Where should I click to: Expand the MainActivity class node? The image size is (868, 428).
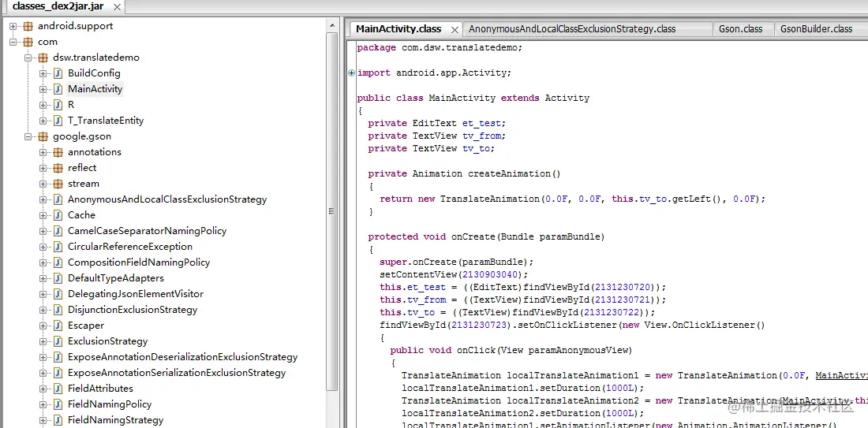pos(43,89)
